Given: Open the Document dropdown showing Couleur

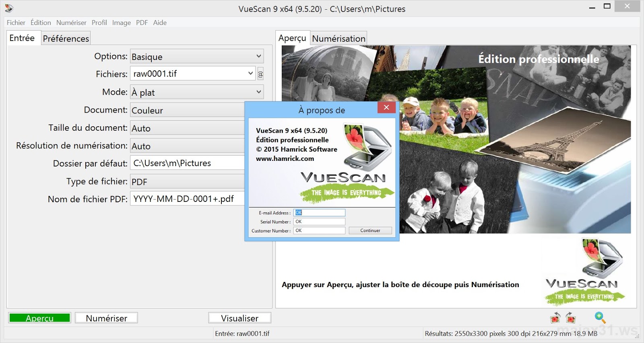Looking at the screenshot, I should click(188, 110).
